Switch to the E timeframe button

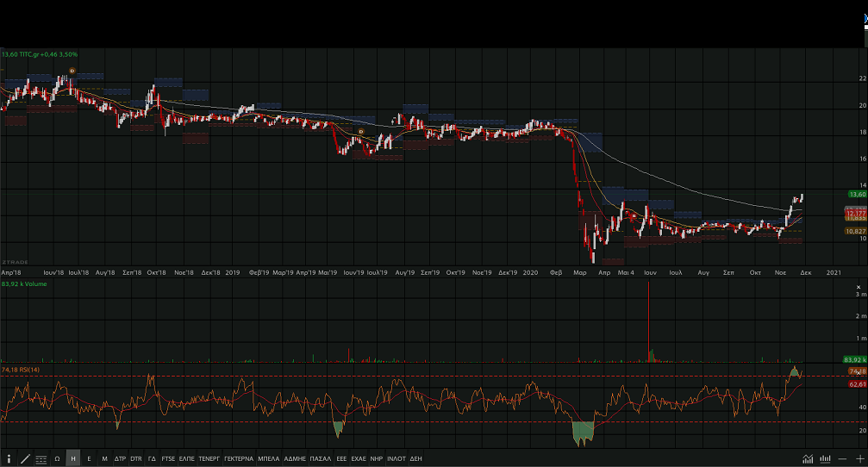[89, 459]
